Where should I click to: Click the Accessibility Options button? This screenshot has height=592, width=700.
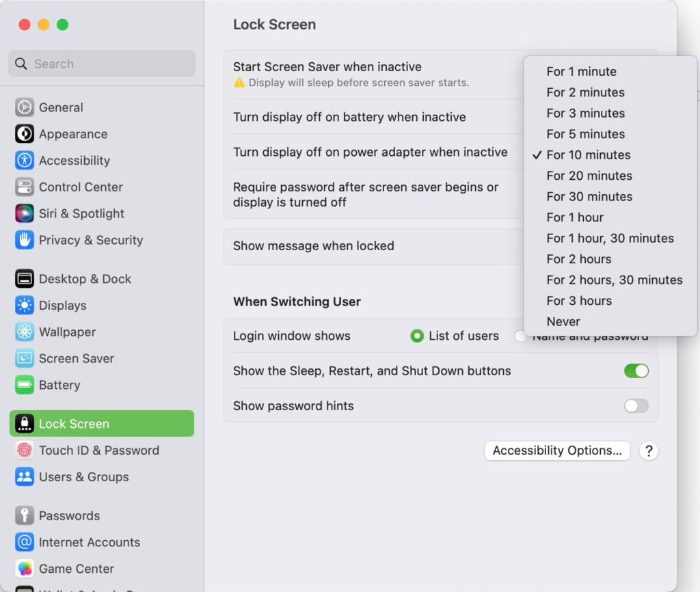coord(557,450)
